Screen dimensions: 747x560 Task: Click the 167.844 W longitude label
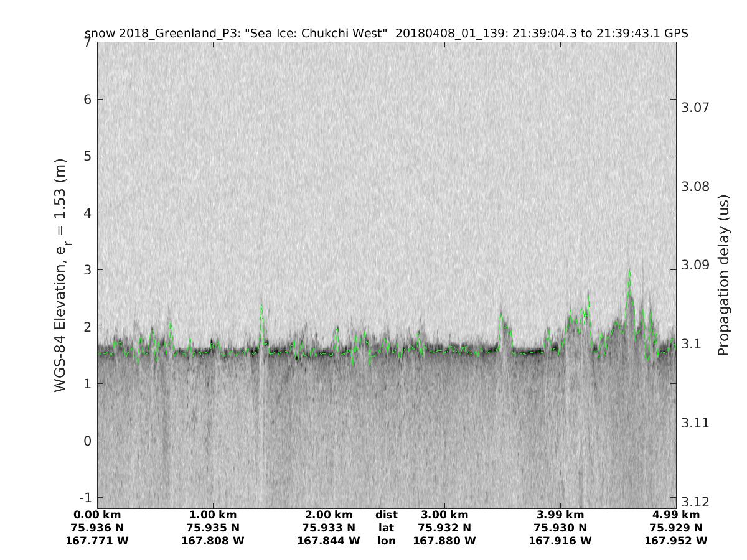pyautogui.click(x=329, y=541)
